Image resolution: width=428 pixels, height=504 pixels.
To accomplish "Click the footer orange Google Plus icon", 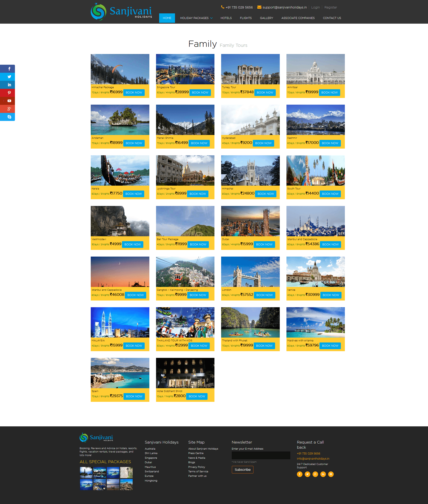I will pos(315,474).
